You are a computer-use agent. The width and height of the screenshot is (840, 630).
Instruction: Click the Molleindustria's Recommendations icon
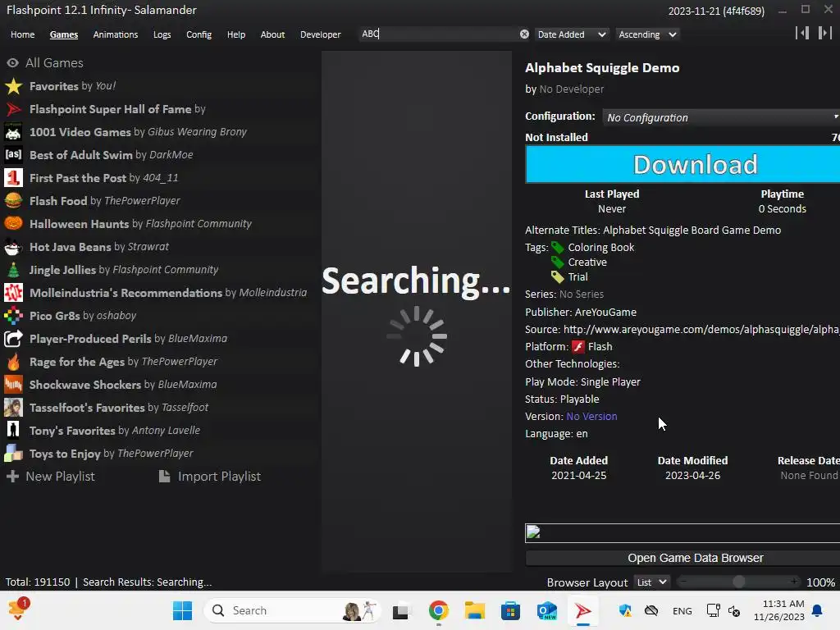pos(13,293)
